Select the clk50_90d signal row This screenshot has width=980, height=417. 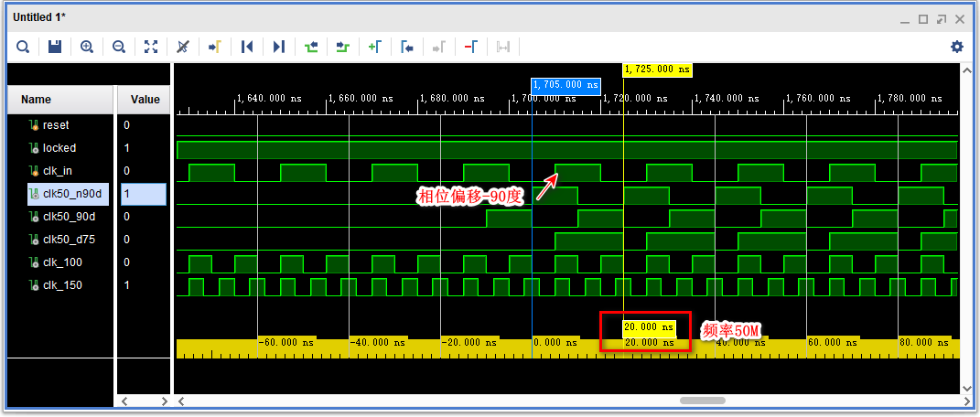(67, 217)
